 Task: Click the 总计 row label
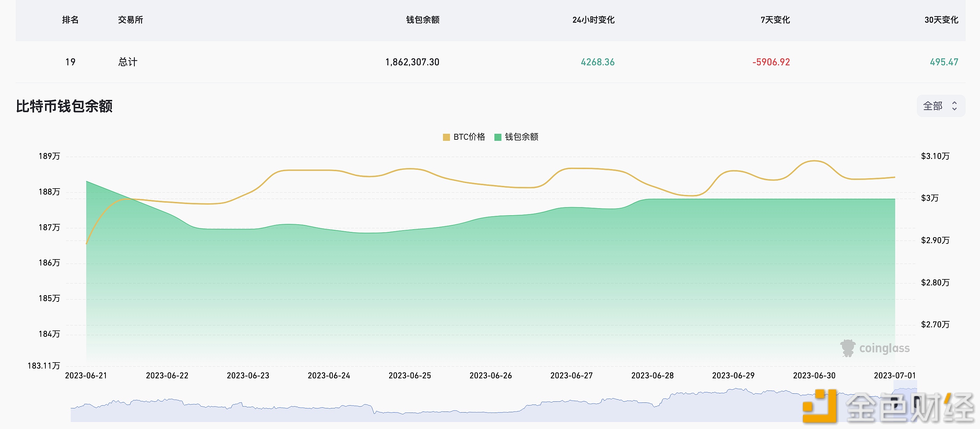click(x=128, y=62)
